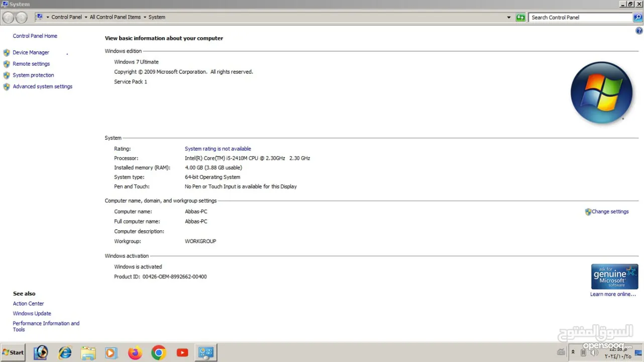The height and width of the screenshot is (362, 644).
Task: Open System protection link
Action: coord(33,75)
